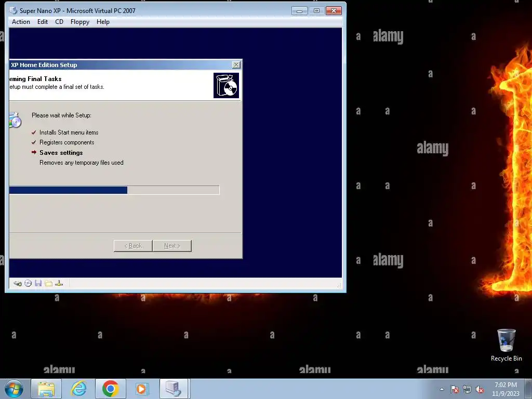Open the Windows Start menu orb
Image resolution: width=532 pixels, height=399 pixels.
pyautogui.click(x=14, y=389)
